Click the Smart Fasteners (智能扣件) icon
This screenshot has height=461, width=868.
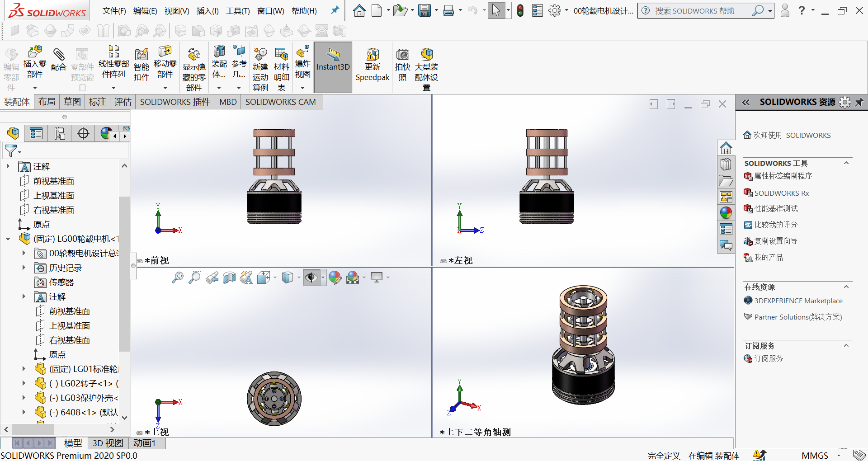click(142, 65)
